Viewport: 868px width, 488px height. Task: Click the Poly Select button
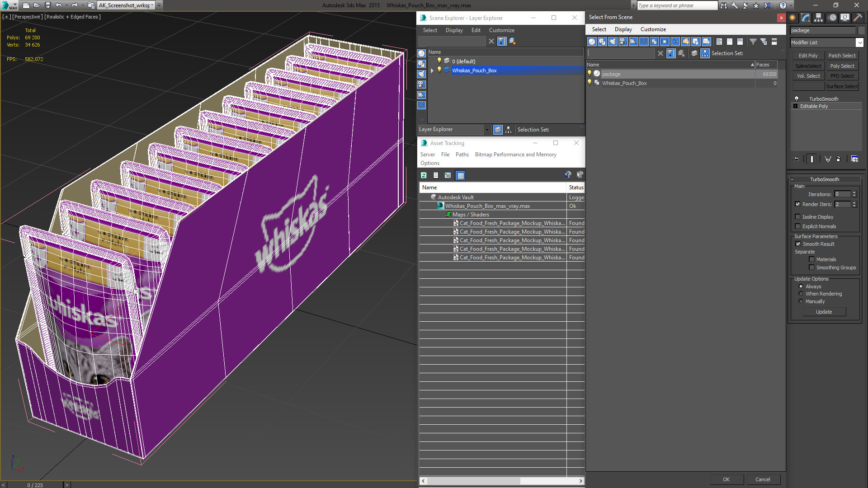842,66
